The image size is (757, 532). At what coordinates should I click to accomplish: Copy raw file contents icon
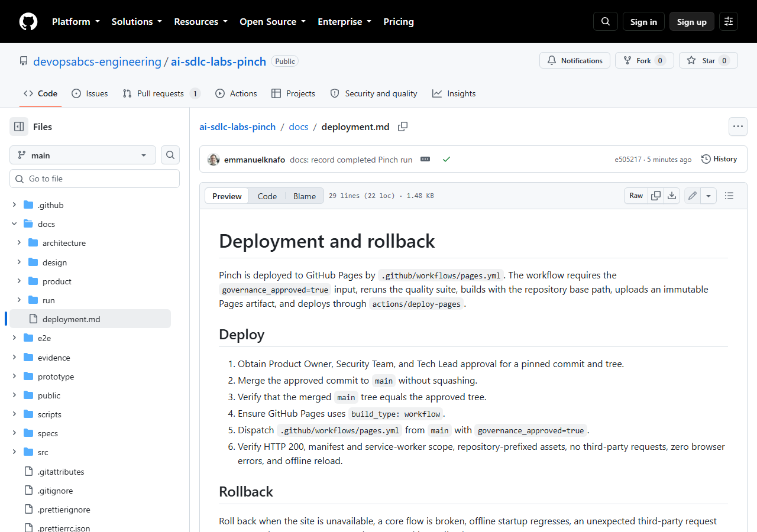tap(656, 196)
